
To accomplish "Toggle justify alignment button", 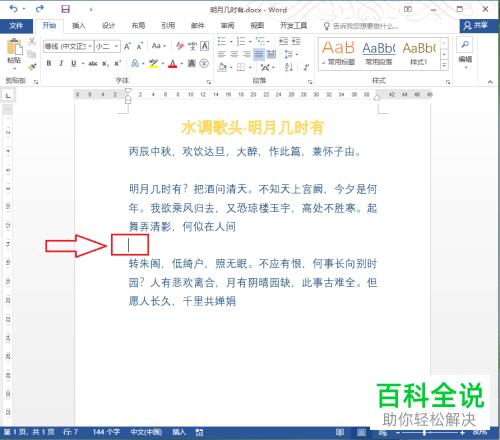I will pos(259,54).
